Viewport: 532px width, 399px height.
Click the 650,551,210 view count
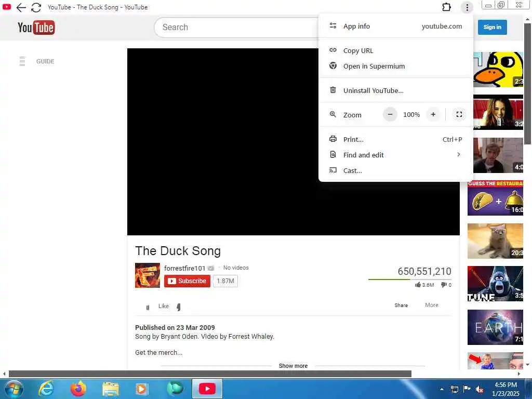[424, 271]
